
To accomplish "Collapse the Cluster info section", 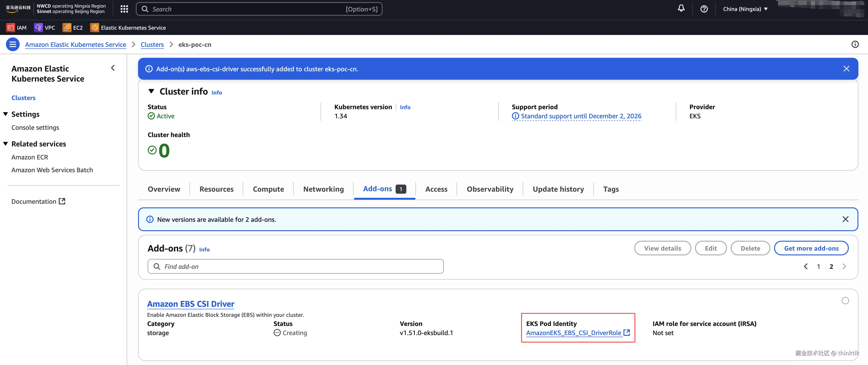I will point(151,91).
